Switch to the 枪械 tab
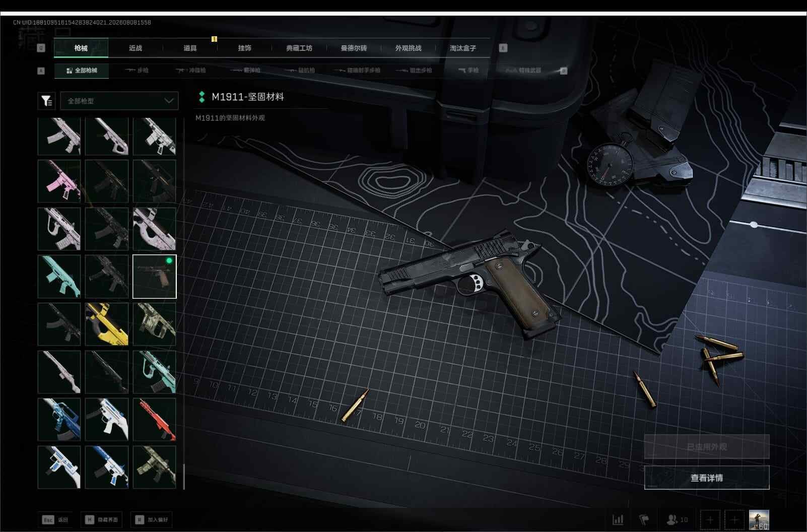807x532 pixels. (81, 48)
